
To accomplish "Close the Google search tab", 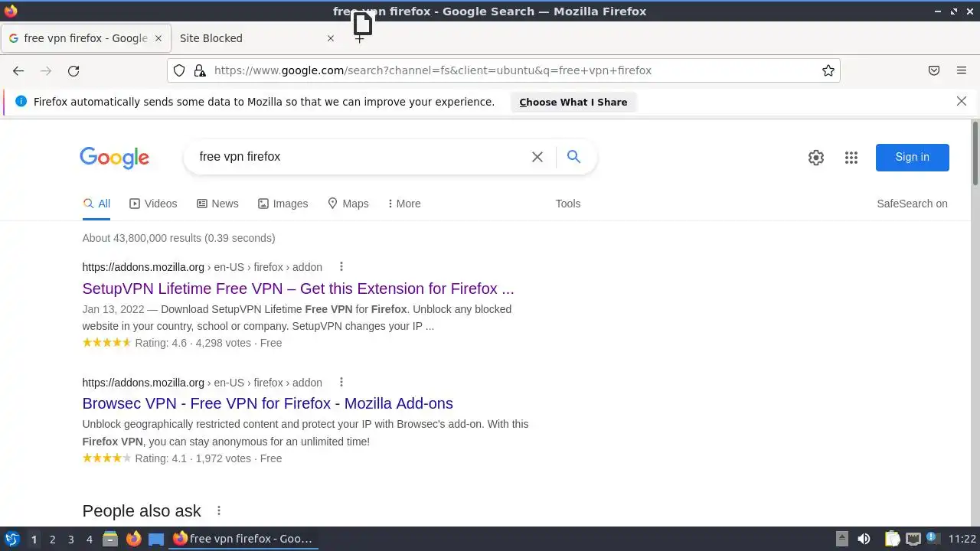I will 158,38.
